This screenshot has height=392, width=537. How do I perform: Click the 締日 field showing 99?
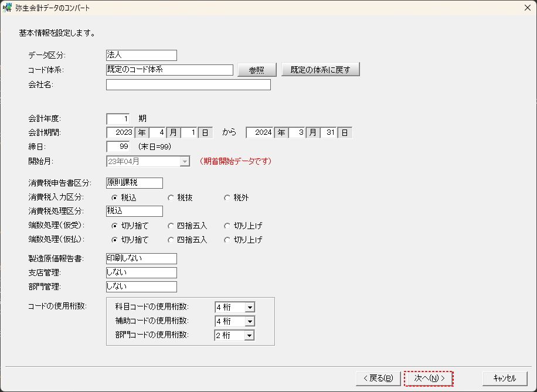coord(118,147)
